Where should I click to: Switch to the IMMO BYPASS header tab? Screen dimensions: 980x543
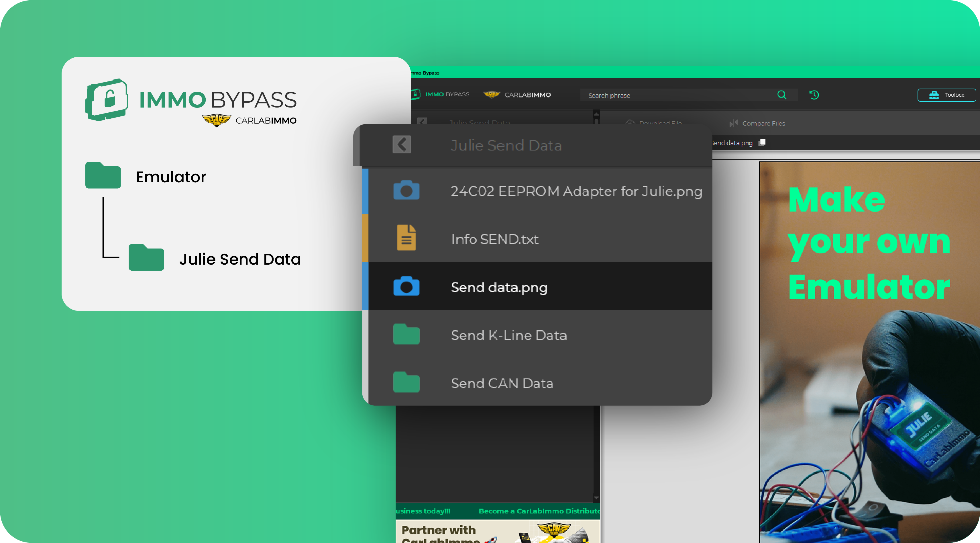pos(441,94)
